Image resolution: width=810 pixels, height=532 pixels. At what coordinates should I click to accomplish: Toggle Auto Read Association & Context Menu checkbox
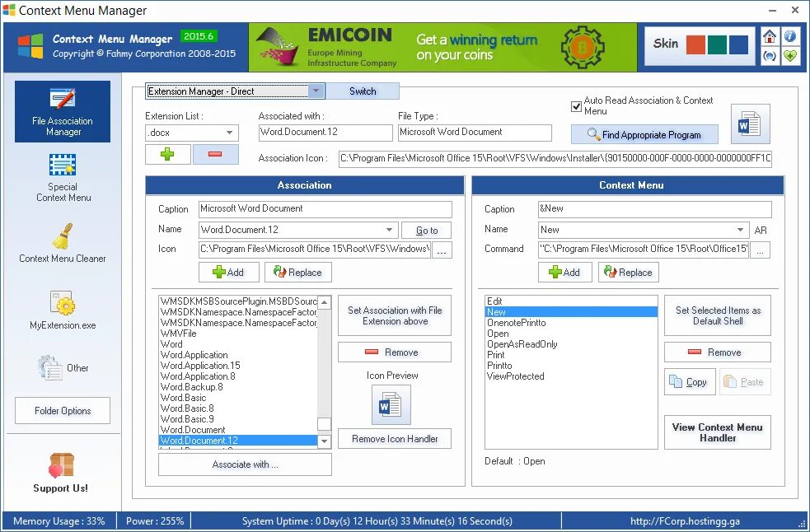tap(577, 106)
